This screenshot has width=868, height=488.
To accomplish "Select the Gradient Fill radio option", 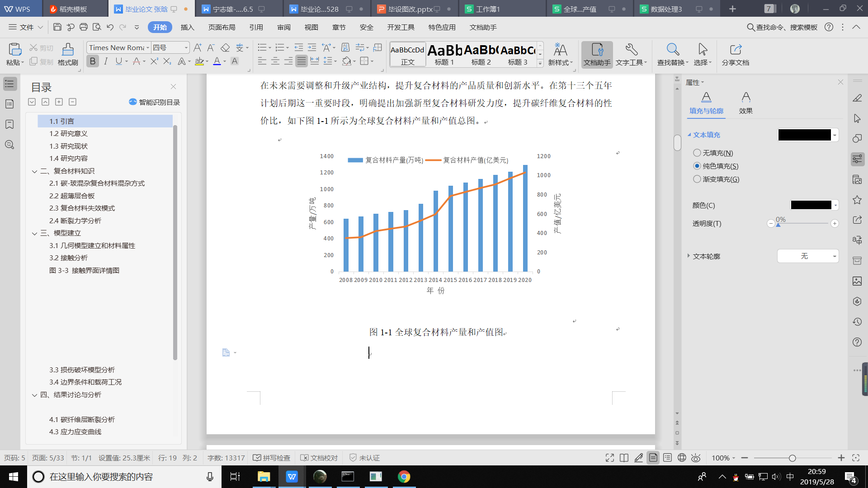I will tap(697, 179).
